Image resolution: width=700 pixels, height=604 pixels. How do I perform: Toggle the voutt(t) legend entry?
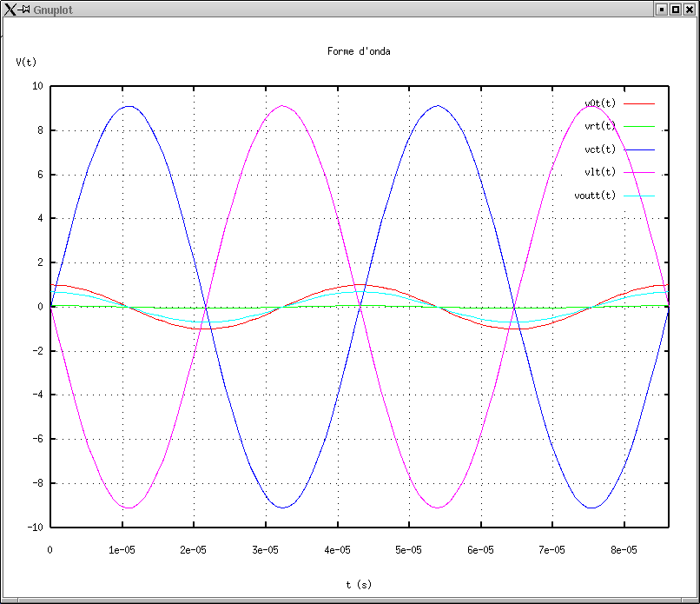pyautogui.click(x=595, y=196)
